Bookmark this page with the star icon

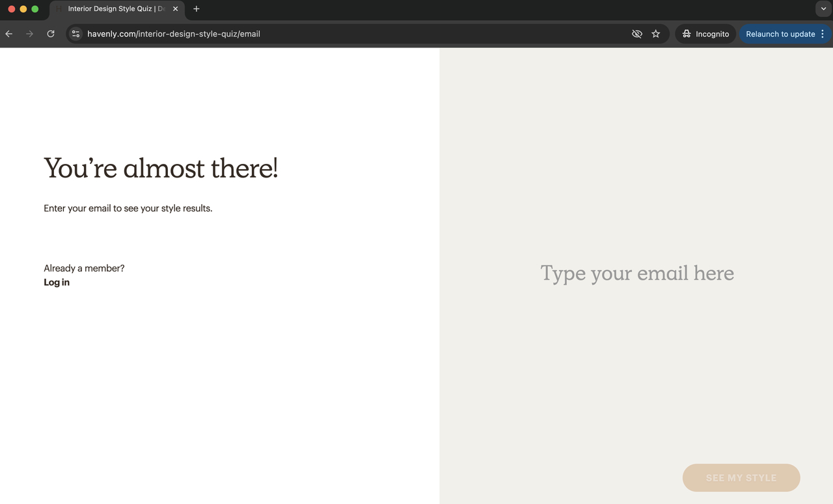click(x=656, y=34)
